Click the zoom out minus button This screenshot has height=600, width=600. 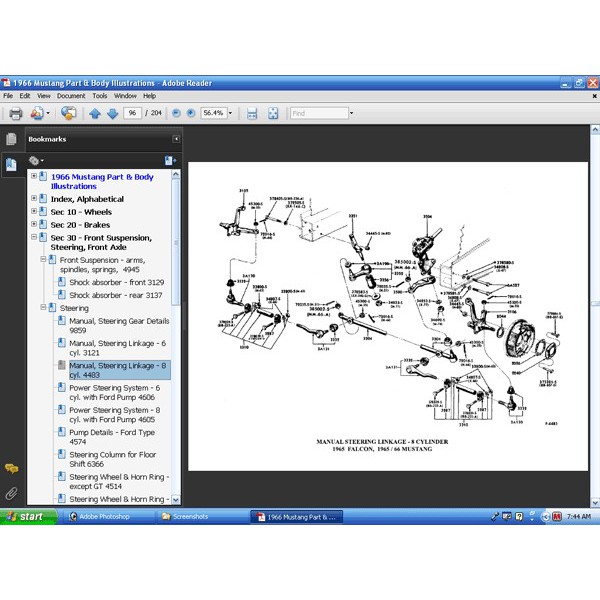point(176,113)
